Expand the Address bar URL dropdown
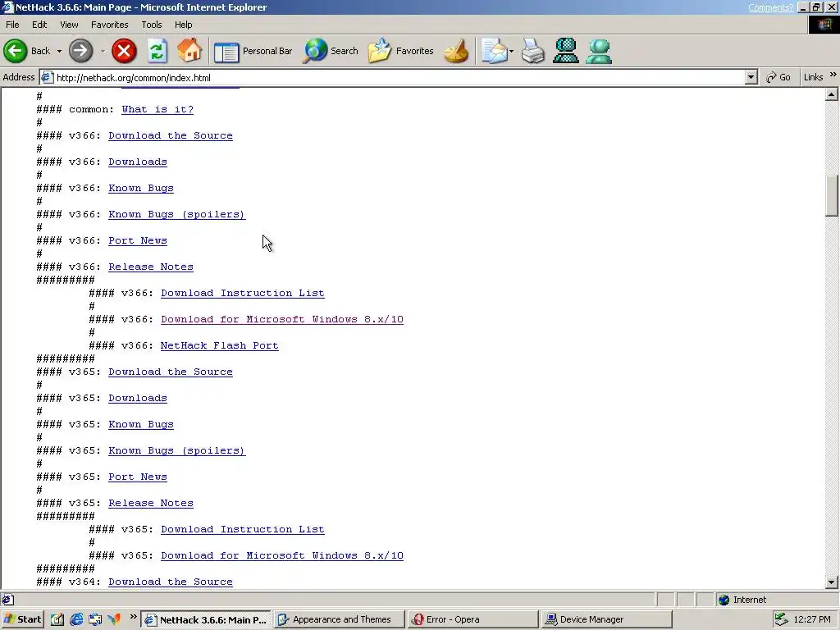This screenshot has height=630, width=840. (751, 77)
